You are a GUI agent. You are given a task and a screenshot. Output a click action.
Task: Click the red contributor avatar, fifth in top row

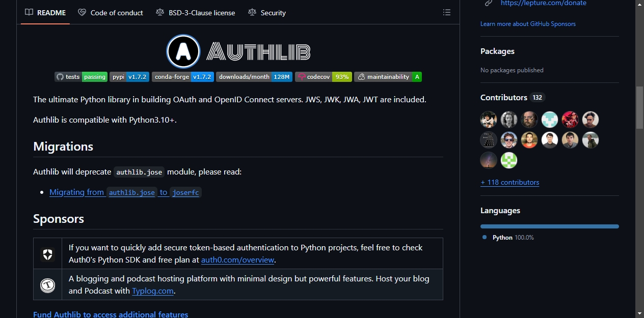570,120
